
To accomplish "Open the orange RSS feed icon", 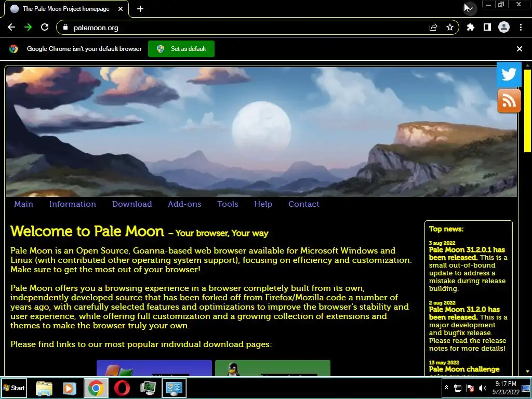I will [509, 101].
